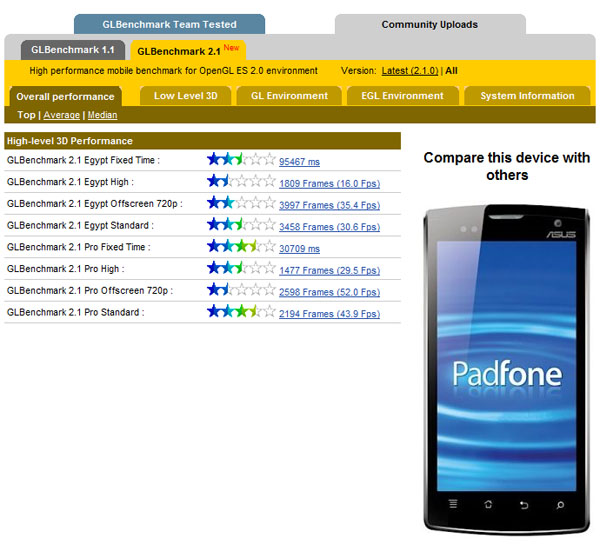Open the Low Level 3D tab
600x545 pixels.
click(x=186, y=96)
